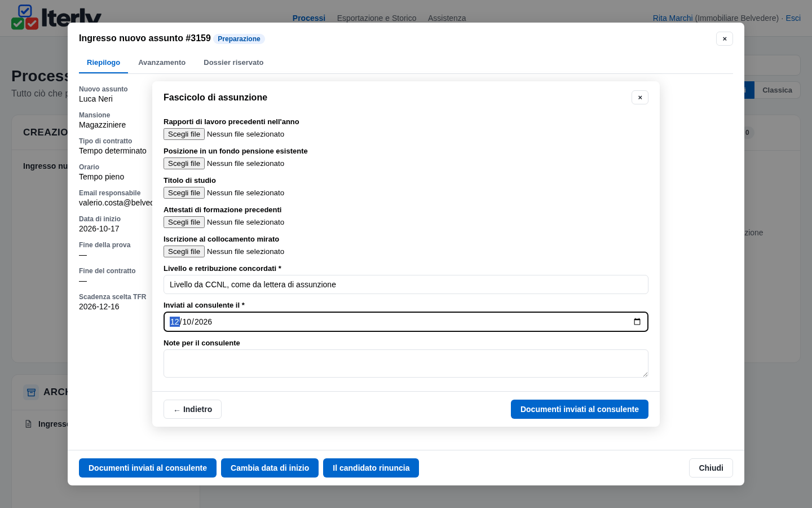812x508 pixels.
Task: Choose file for Posizione in un fondo pensione
Action: [184, 164]
